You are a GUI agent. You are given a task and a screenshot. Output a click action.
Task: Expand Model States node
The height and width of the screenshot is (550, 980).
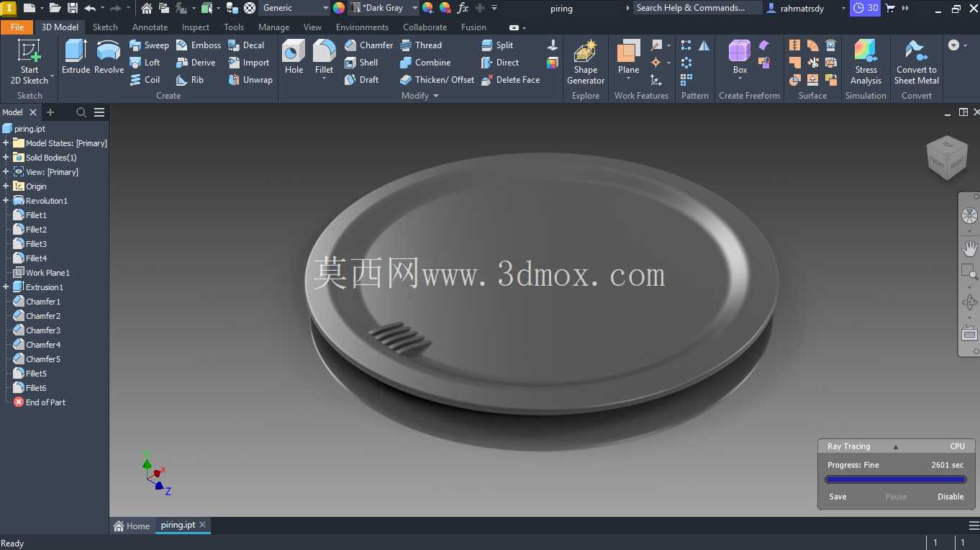click(6, 143)
